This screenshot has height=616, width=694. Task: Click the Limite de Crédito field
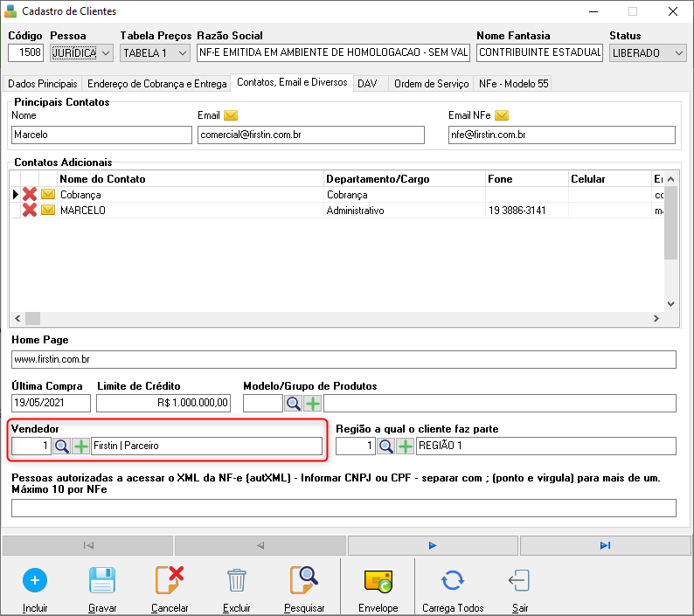coord(163,403)
